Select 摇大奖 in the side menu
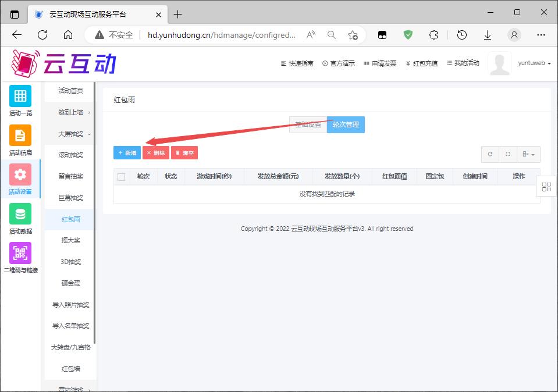This screenshot has height=392, width=558. tap(70, 240)
